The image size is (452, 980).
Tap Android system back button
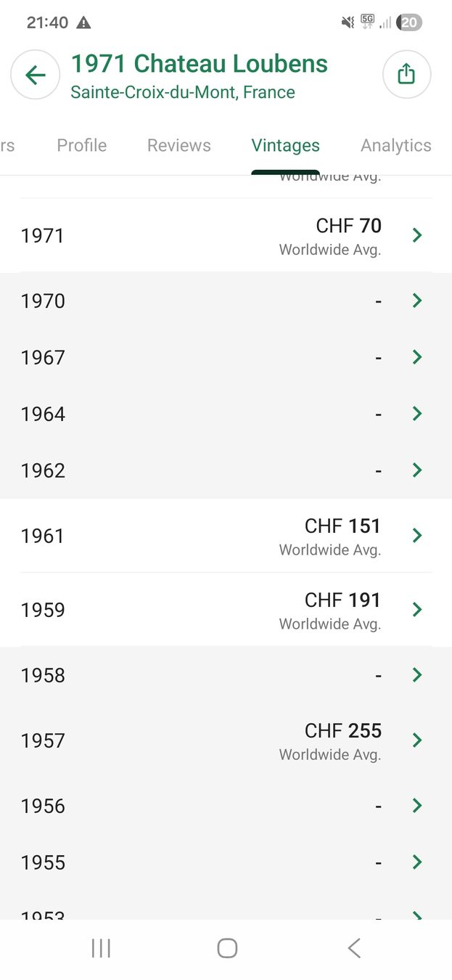(x=353, y=947)
